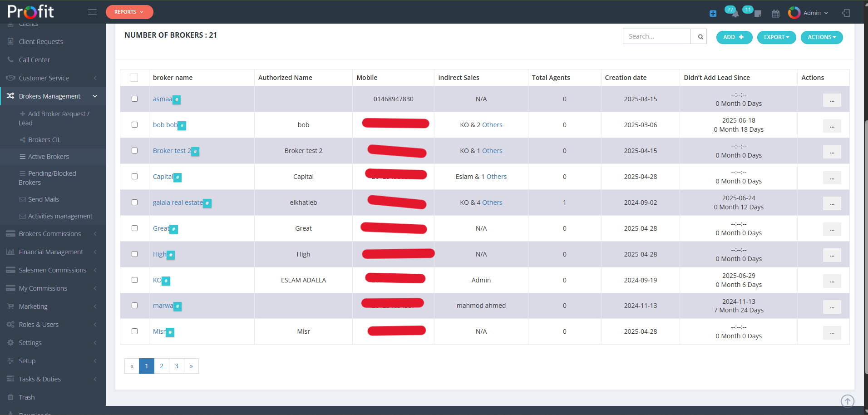Open the ACTIONS dropdown

(822, 37)
